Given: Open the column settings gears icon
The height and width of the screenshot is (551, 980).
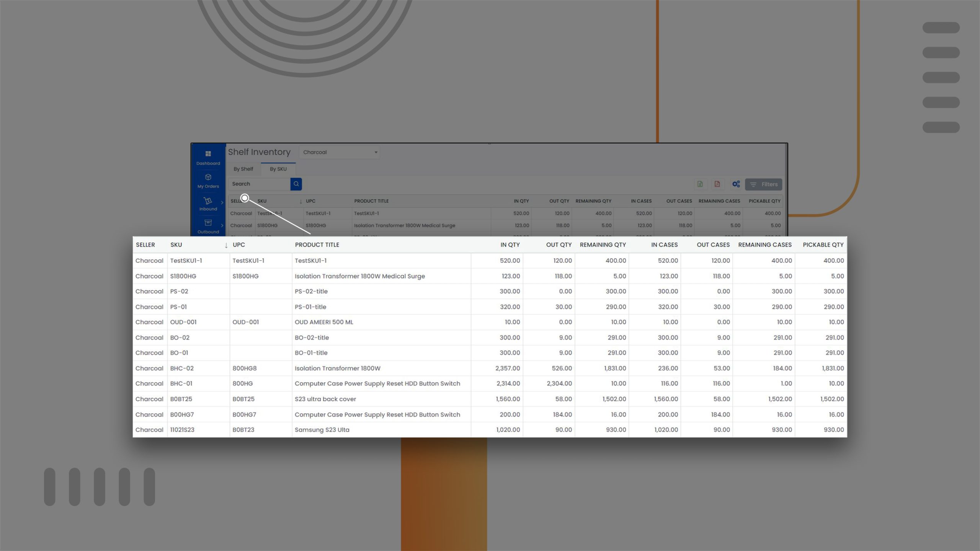Looking at the screenshot, I should click(x=736, y=184).
